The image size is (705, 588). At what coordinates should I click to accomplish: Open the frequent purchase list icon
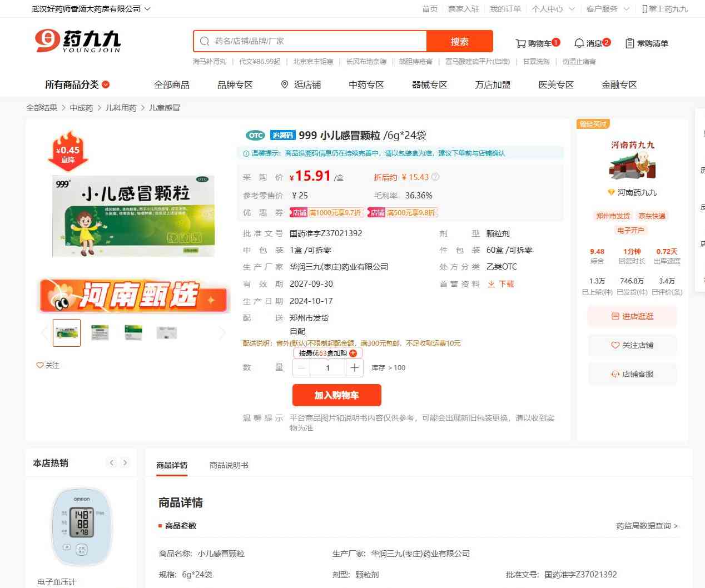tap(630, 43)
